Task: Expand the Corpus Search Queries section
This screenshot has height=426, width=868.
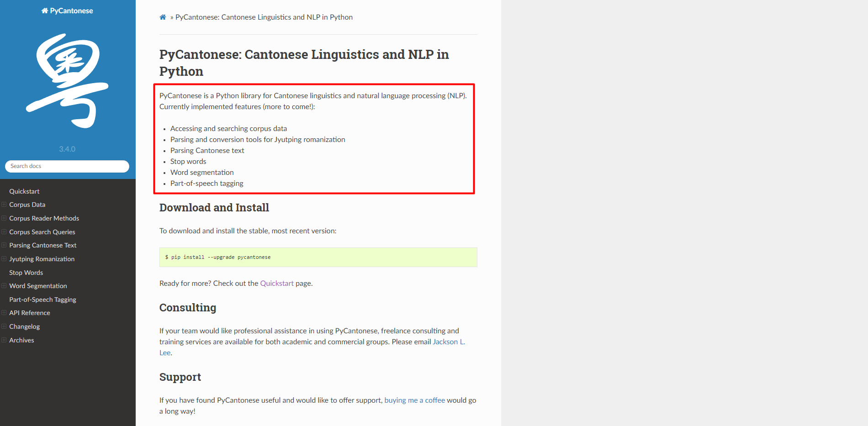Action: pos(4,232)
